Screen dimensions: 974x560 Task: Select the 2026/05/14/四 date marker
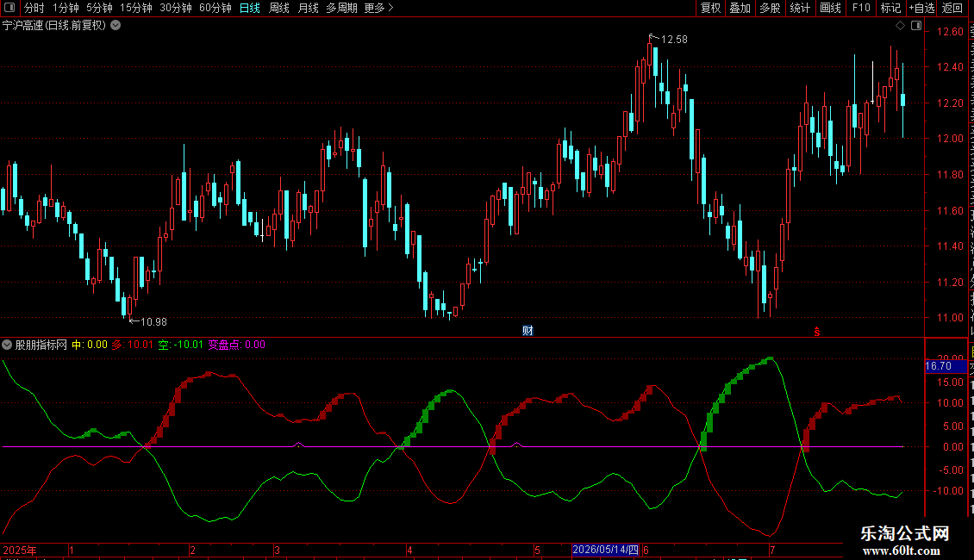tap(606, 550)
